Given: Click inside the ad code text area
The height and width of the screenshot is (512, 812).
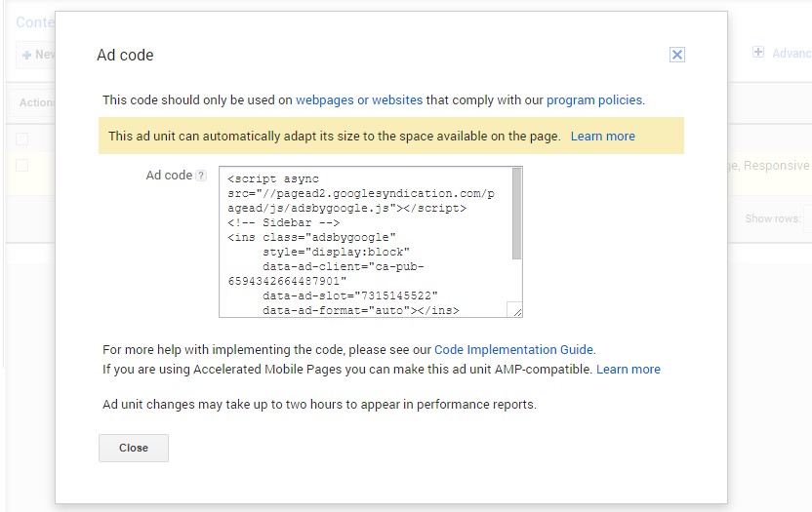Looking at the screenshot, I should (x=365, y=242).
